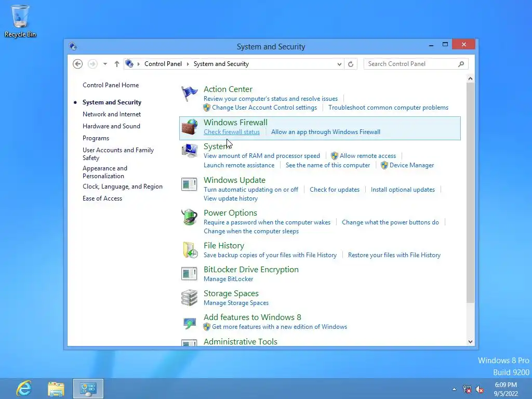Go up one level with the up arrow

(x=117, y=64)
